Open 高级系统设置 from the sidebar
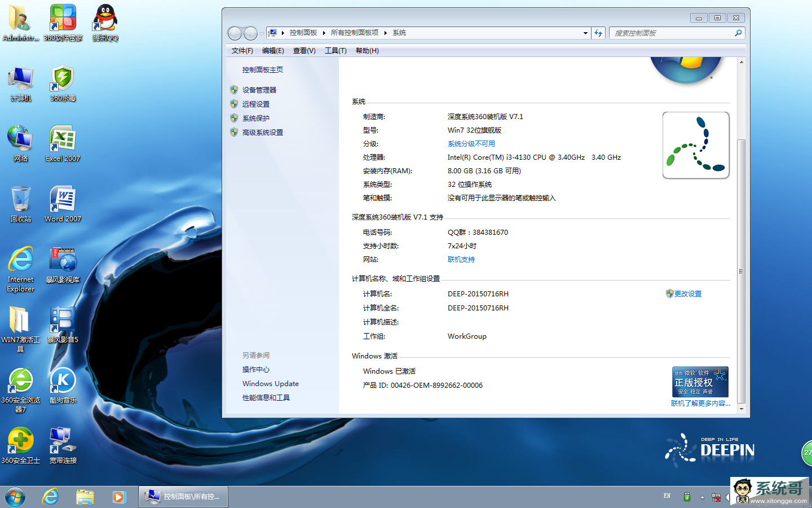 [263, 132]
